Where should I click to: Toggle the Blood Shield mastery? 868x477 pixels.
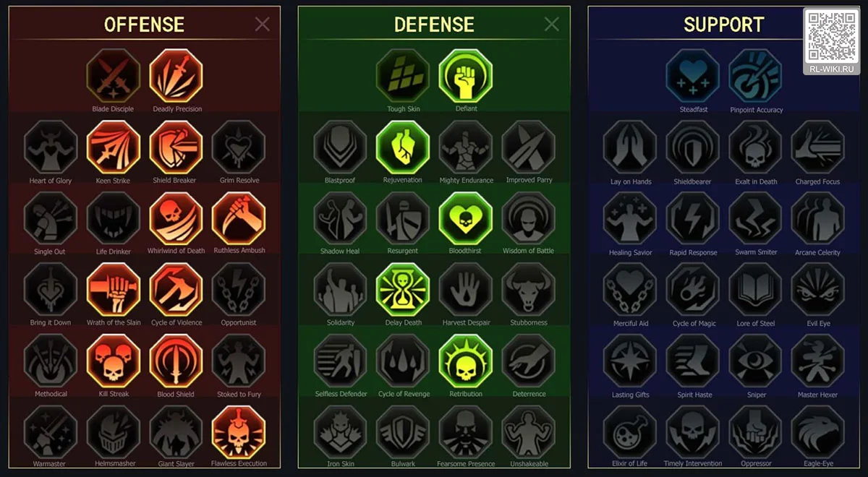pos(176,361)
